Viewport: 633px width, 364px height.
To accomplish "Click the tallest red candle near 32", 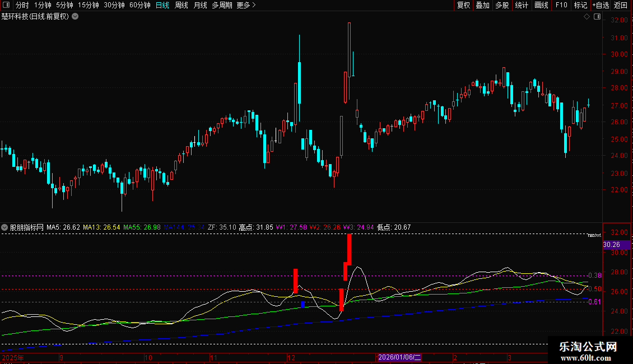I will tap(349, 50).
